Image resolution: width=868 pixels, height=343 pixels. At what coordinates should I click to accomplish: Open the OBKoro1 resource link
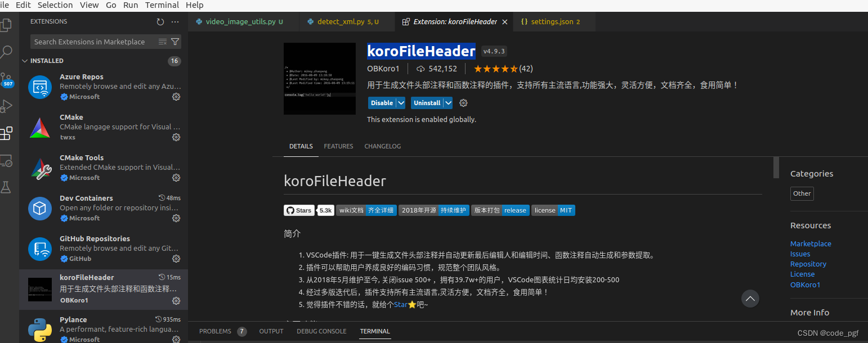click(805, 285)
